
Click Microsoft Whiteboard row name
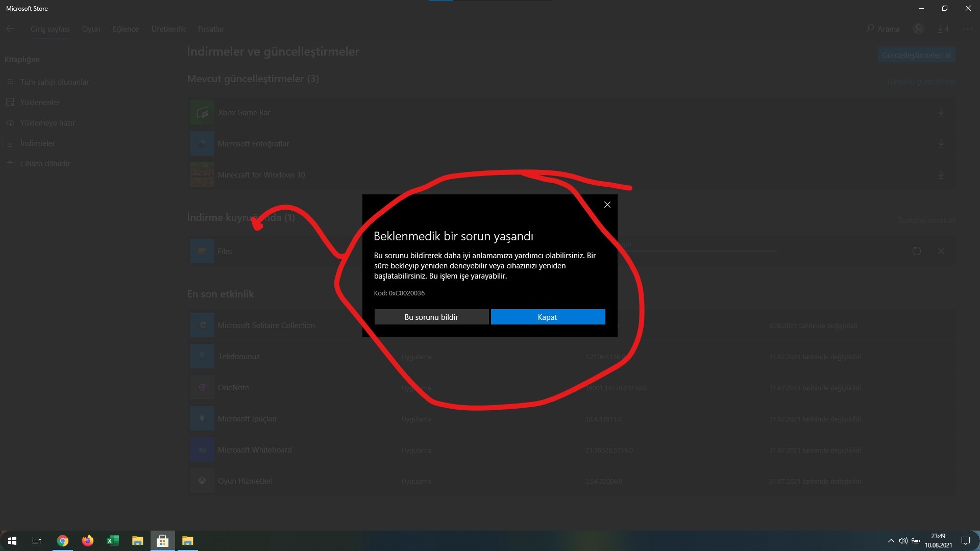point(255,450)
